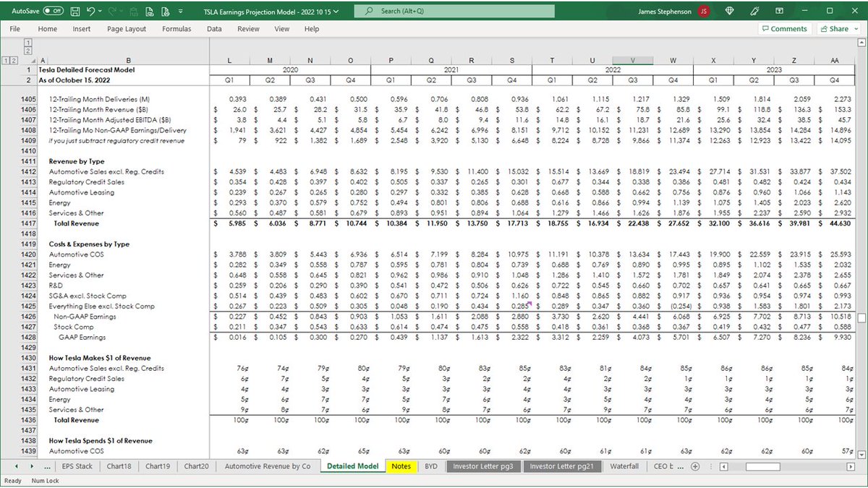
Task: Switch to the EPS Stack sheet
Action: pos(77,466)
